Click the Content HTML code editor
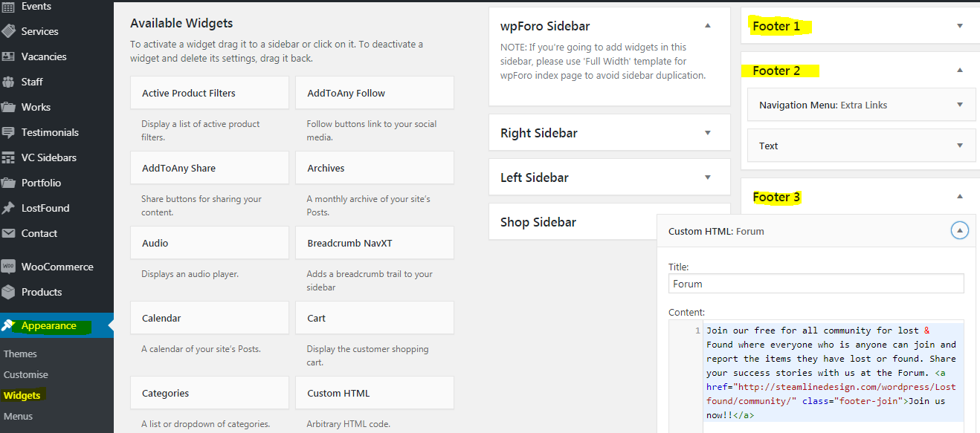Viewport: 980px width, 433px height. 832,371
